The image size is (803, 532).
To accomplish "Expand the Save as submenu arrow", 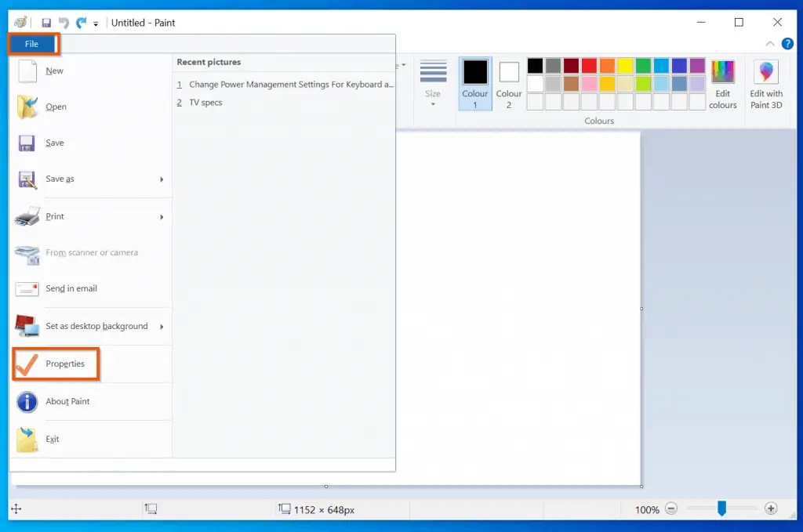I will pyautogui.click(x=162, y=179).
